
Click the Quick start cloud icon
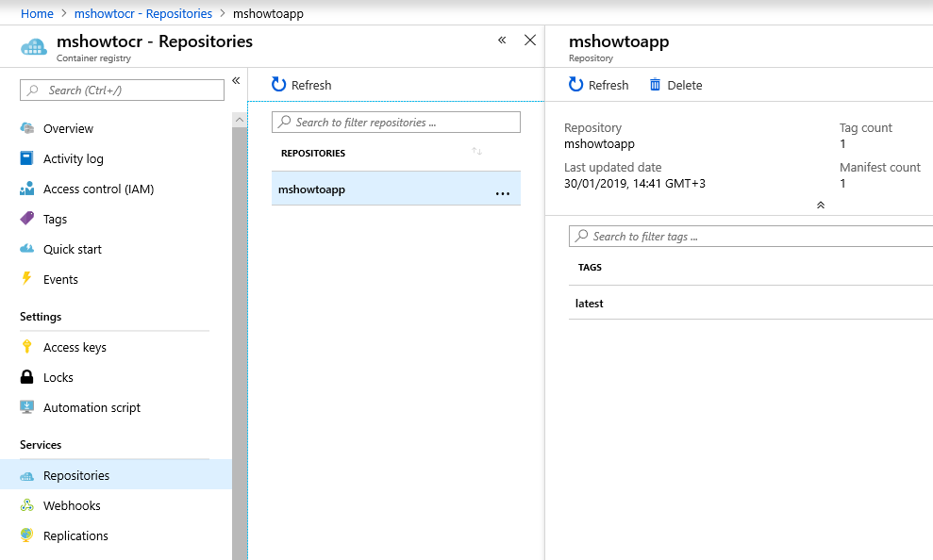pos(26,249)
